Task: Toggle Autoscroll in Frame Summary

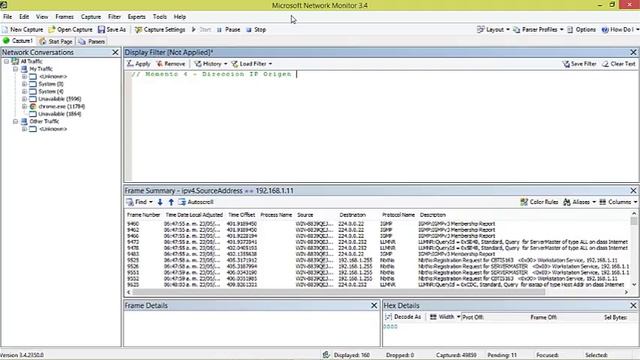Action: (x=196, y=202)
